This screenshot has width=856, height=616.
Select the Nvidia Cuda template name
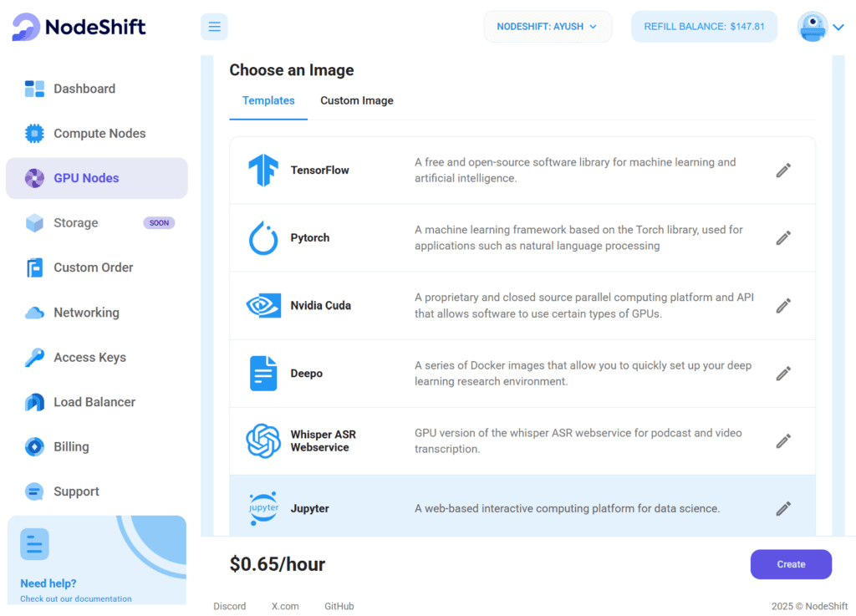[x=320, y=306]
